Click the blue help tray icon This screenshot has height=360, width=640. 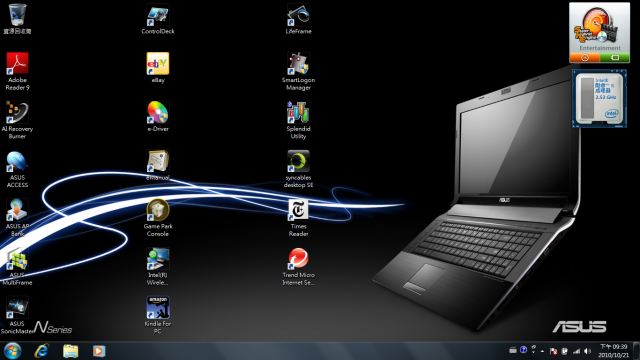[523, 349]
